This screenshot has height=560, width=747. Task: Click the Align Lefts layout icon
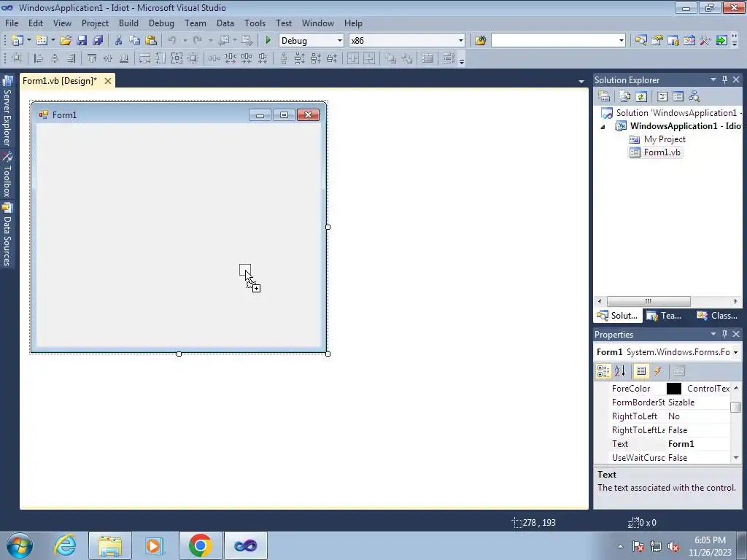click(x=39, y=58)
